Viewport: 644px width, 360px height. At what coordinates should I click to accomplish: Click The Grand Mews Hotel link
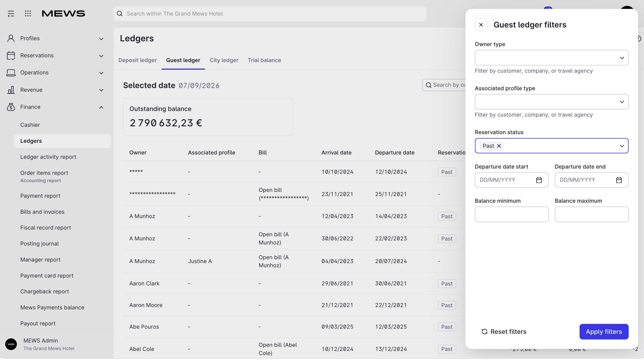[49, 349]
